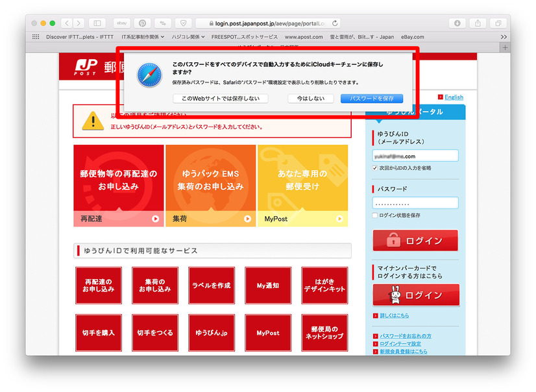Screen dimensions: 536x392
Task: Click the shield extension toolbar icon
Action: 183,23
